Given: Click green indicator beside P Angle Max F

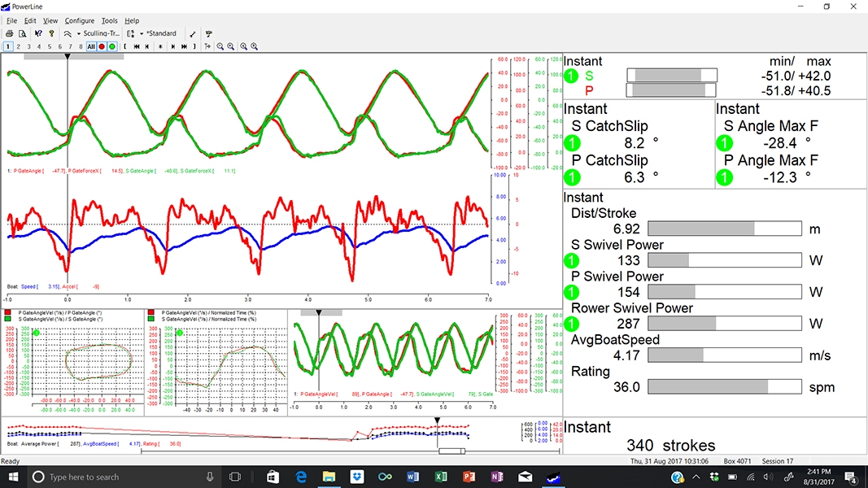Looking at the screenshot, I should (724, 177).
